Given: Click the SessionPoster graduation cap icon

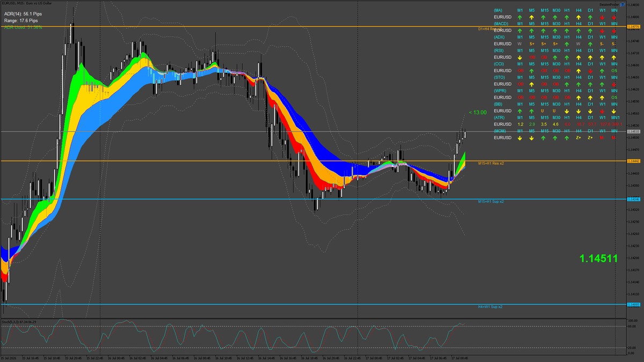Looking at the screenshot, I should [623, 4].
